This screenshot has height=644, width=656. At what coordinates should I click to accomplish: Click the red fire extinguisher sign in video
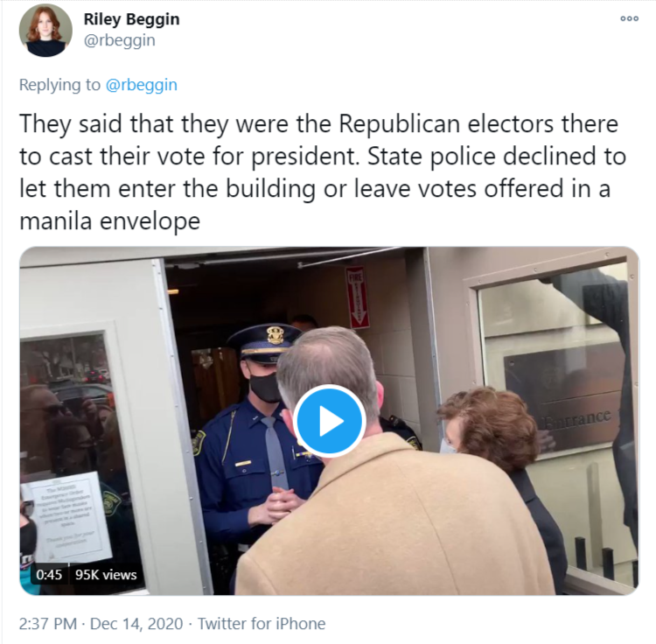click(357, 297)
